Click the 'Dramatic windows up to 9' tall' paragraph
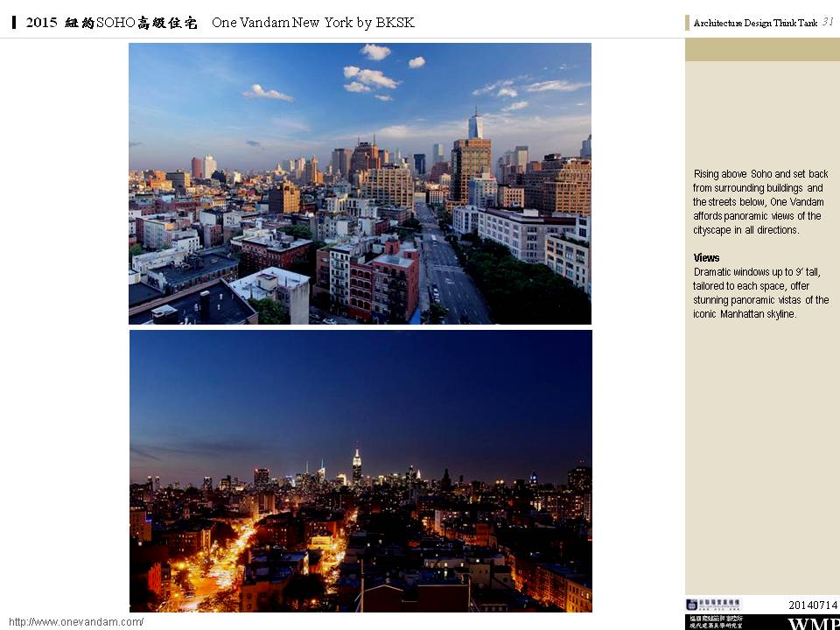This screenshot has width=840, height=630. 759,293
